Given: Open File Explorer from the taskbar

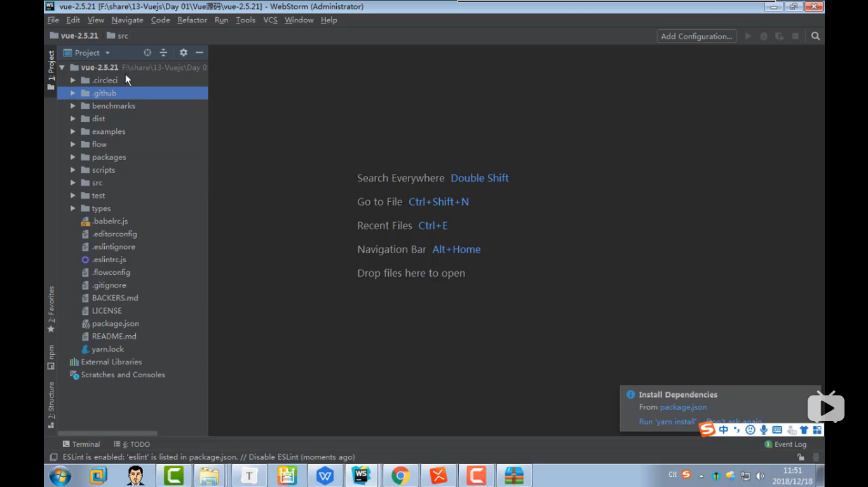Looking at the screenshot, I should tap(209, 475).
